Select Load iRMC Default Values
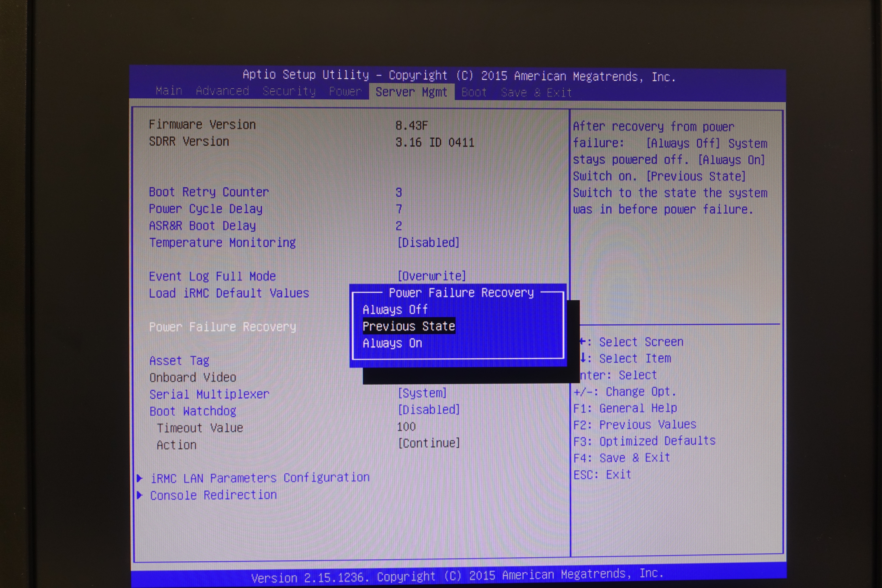Image resolution: width=882 pixels, height=588 pixels. pyautogui.click(x=229, y=293)
